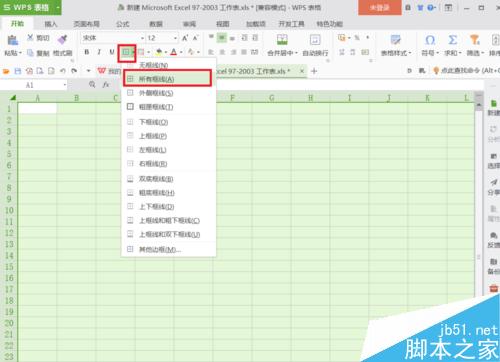Click column header G
This screenshot has width=500, height=362.
coord(272,98)
